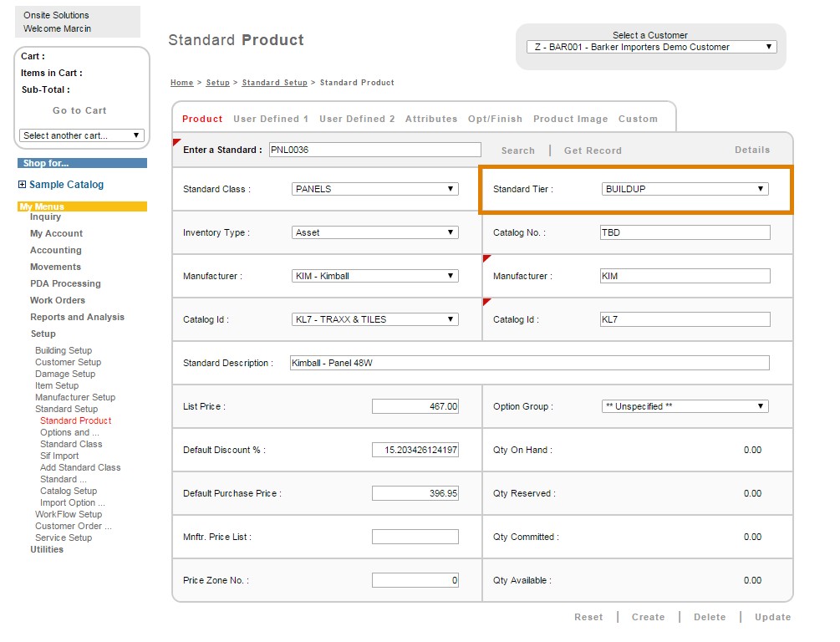Screen dimensions: 840x642
Task: Switch to the User Defined 1 tab
Action: pos(271,119)
